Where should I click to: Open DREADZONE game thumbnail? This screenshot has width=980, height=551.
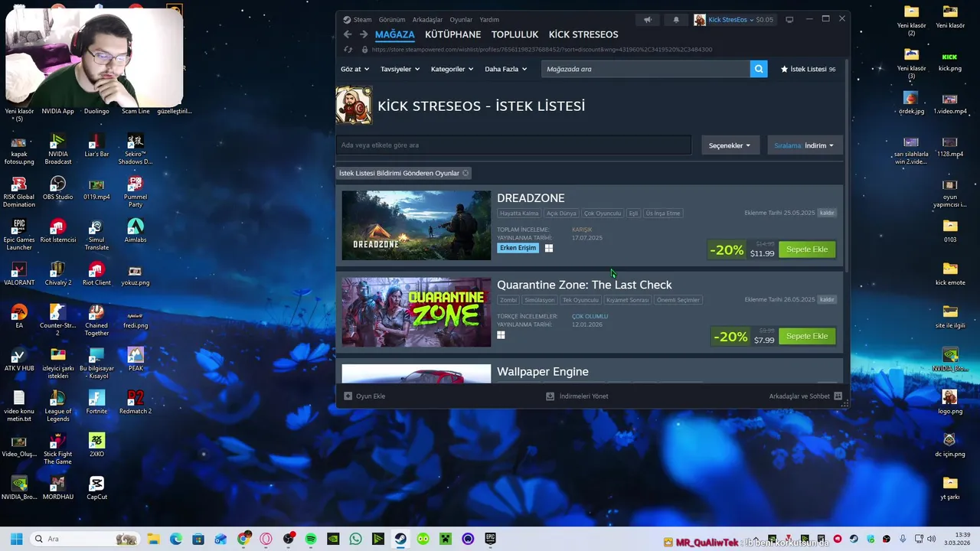pos(416,225)
